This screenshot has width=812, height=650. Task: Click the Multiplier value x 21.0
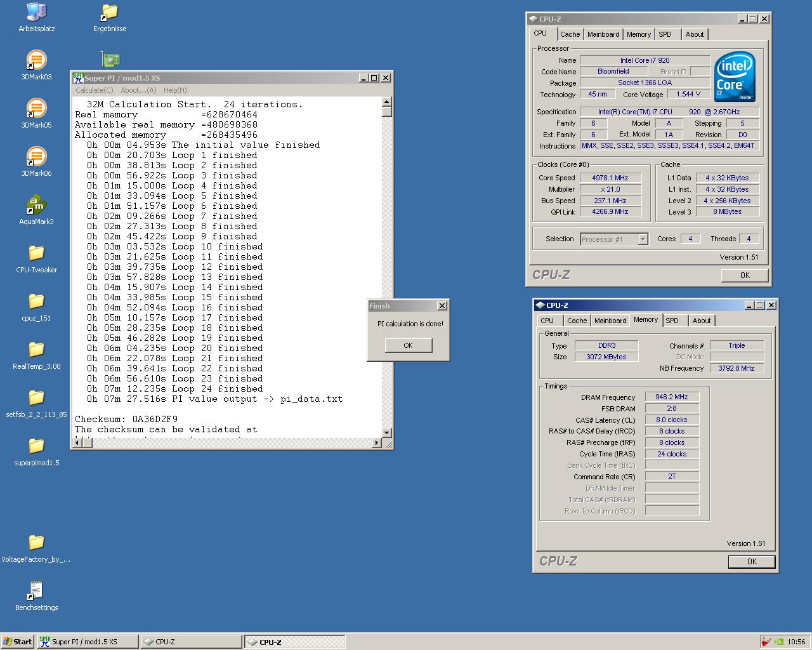[x=610, y=189]
